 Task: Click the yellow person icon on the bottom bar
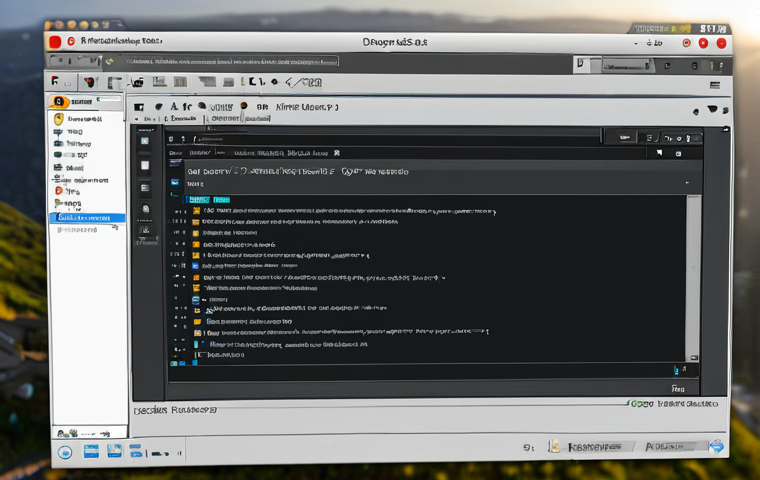coord(554,446)
